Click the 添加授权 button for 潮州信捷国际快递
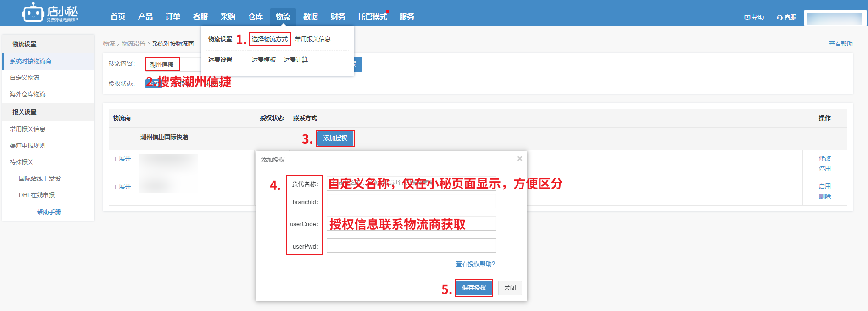 pyautogui.click(x=335, y=138)
